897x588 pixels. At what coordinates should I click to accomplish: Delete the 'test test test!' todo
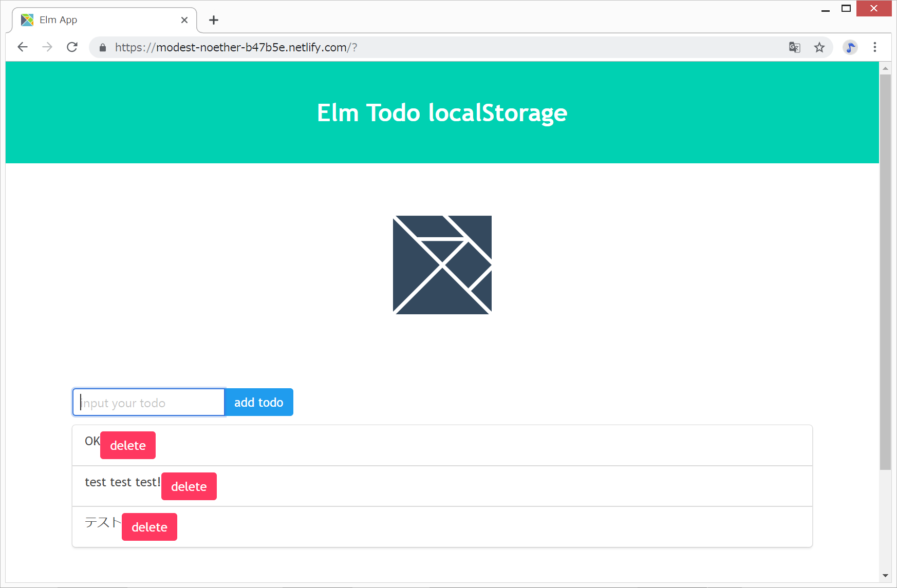point(189,486)
